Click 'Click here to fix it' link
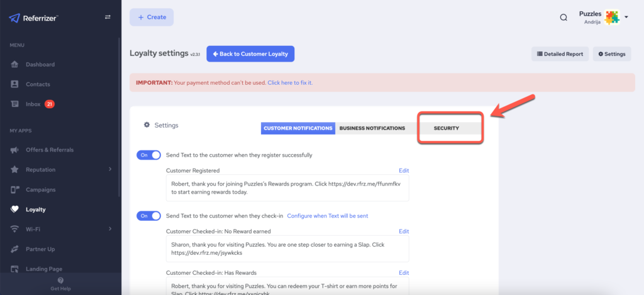644x295 pixels. (x=290, y=83)
